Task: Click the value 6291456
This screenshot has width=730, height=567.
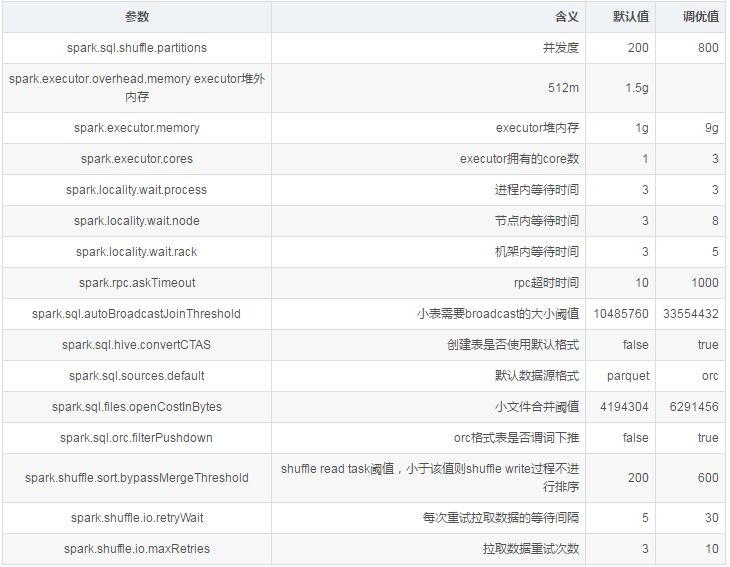Action: 694,407
